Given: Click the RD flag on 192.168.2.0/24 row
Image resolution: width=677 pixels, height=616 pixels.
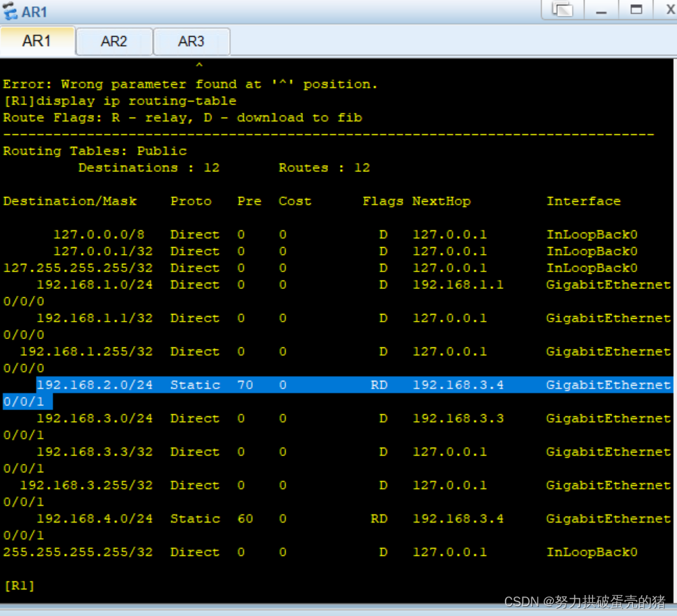Looking at the screenshot, I should [x=379, y=385].
